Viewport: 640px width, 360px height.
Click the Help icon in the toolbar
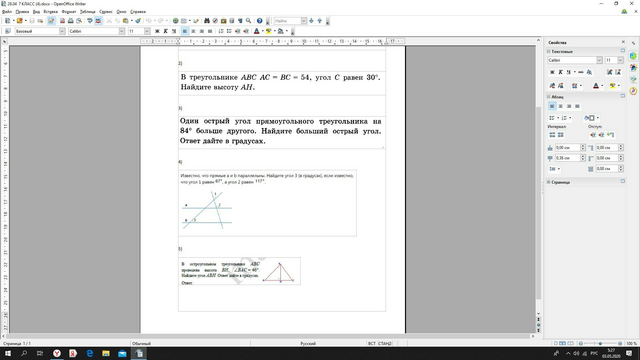coord(260,21)
